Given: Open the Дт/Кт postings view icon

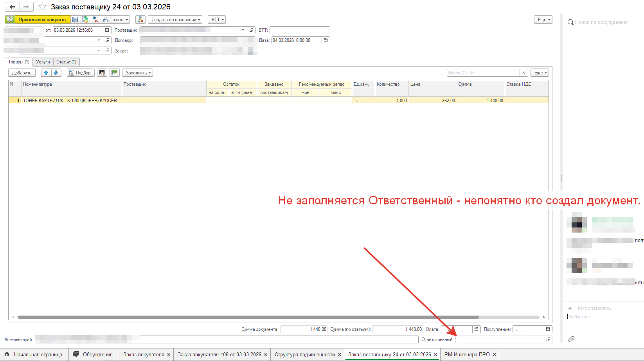Looking at the screenshot, I should click(x=95, y=20).
